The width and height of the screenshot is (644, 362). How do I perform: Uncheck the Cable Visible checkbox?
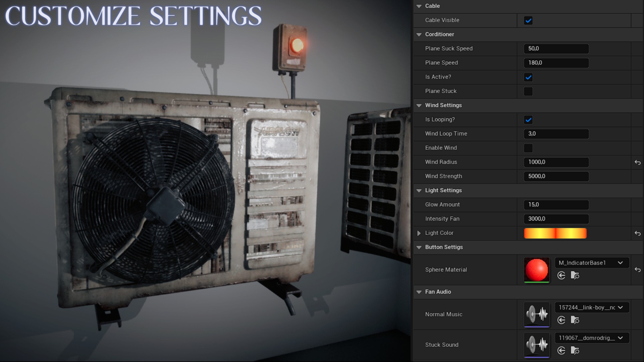coord(528,20)
